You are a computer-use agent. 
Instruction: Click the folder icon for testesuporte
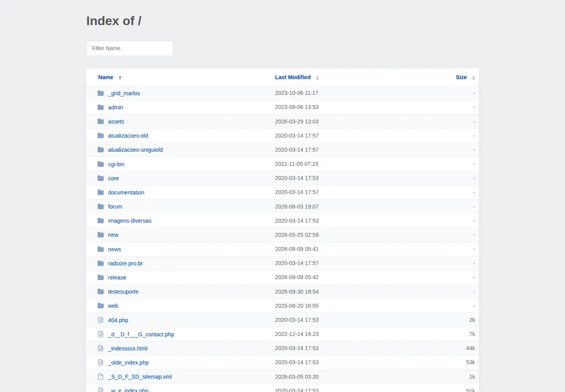click(x=101, y=292)
